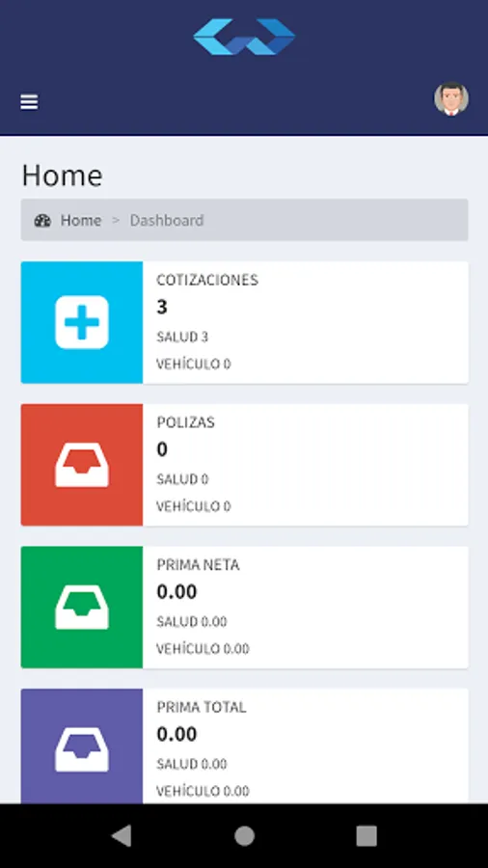Screen dimensions: 488x868
Task: Tap the green Prima Neta inbox icon
Action: tap(82, 607)
